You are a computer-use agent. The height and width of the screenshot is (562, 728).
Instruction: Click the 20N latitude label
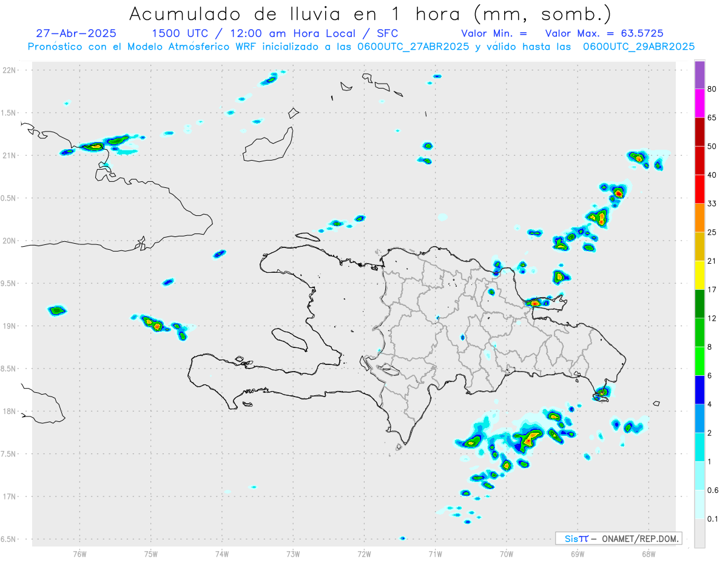coord(9,241)
